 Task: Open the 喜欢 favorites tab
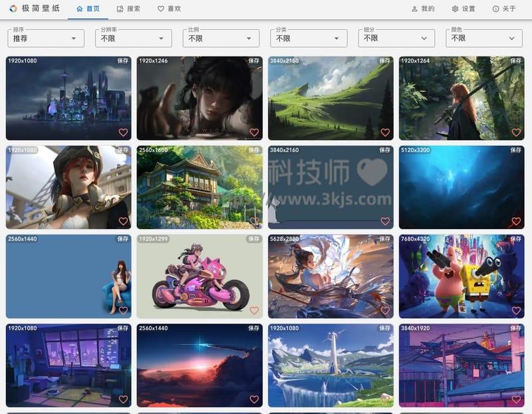[169, 9]
